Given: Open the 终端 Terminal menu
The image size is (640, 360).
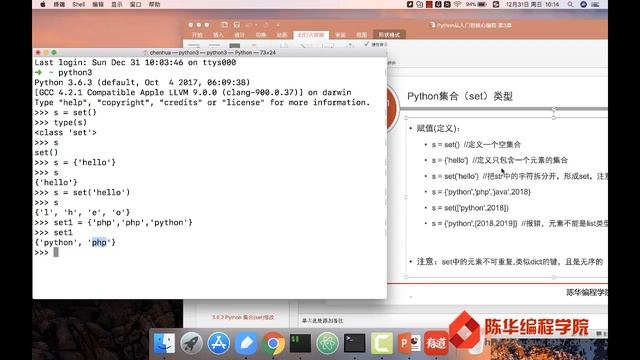Looking at the screenshot, I should 59,4.
